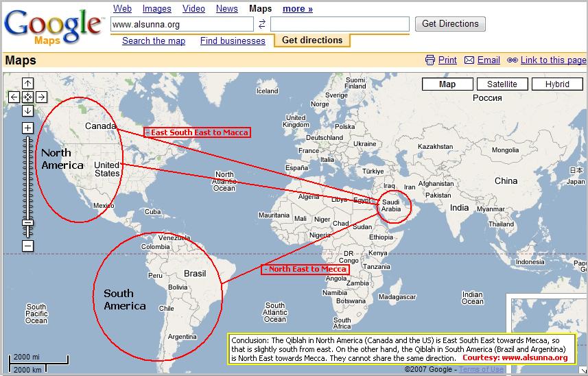Zoom in with the plus button
The width and height of the screenshot is (588, 376).
pos(27,128)
